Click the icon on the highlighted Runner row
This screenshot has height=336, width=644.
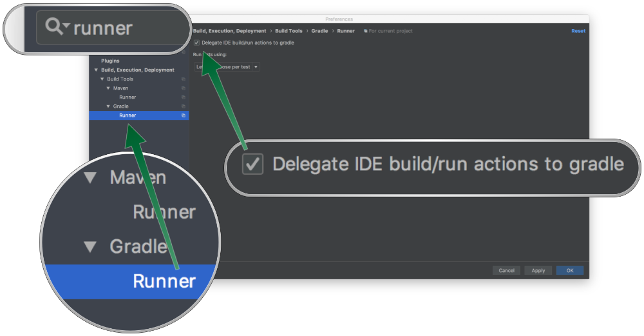184,115
